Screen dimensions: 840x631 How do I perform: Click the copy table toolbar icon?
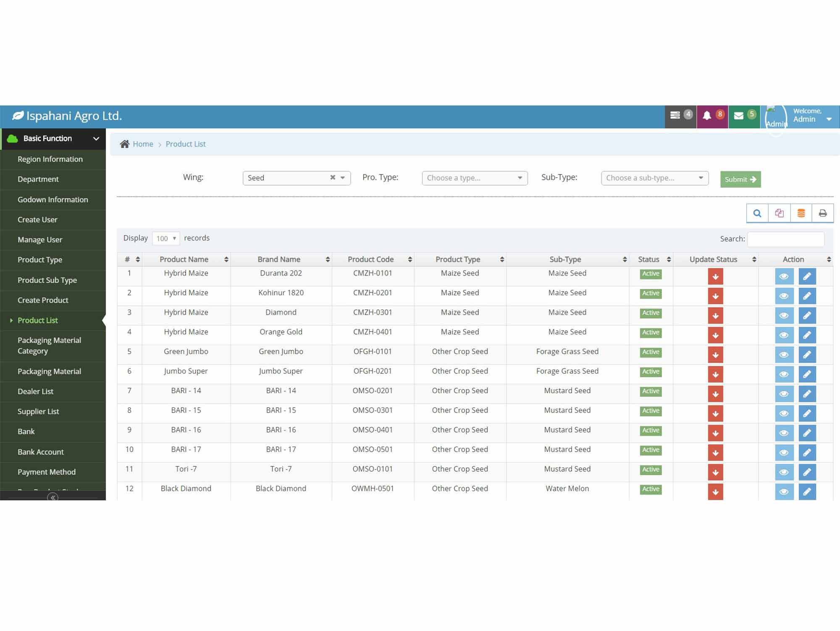point(779,213)
